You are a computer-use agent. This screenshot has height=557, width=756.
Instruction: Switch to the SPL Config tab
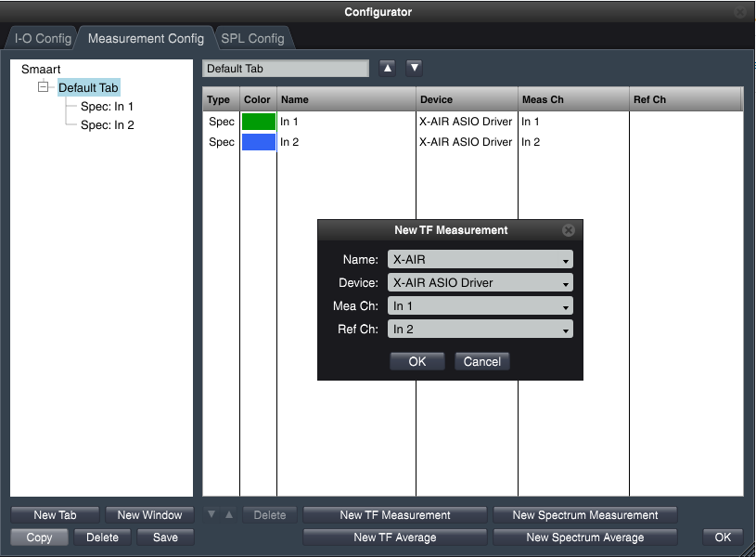tap(252, 39)
